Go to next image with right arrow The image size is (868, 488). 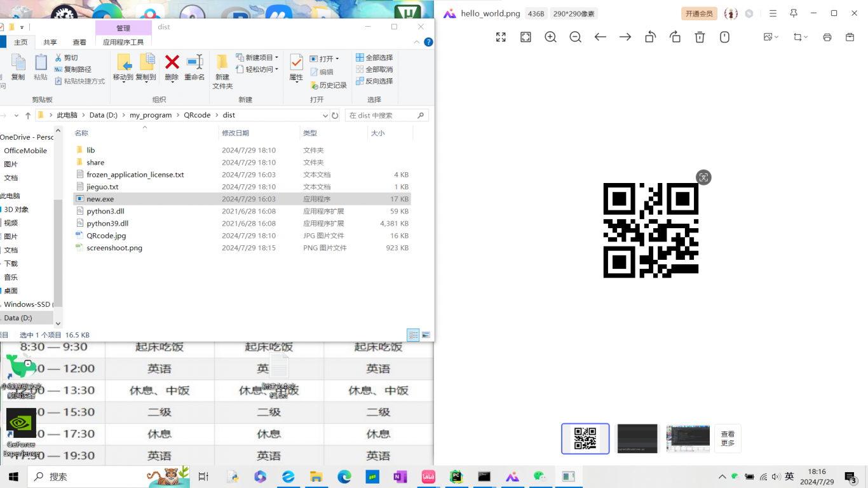625,37
